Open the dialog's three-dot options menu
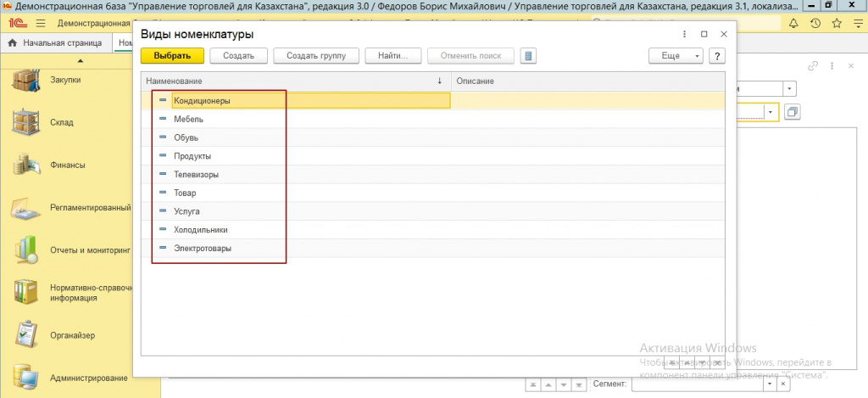The height and width of the screenshot is (398, 868). [685, 34]
